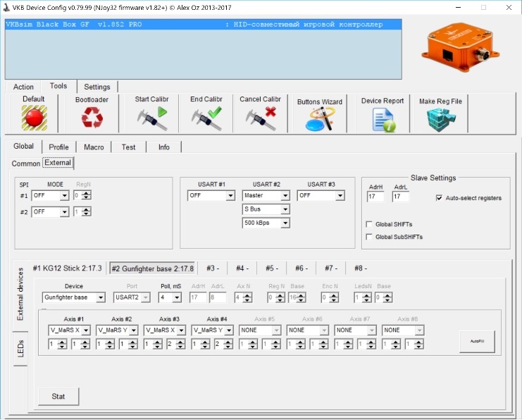Select the #1 KG12 Stick device tab
This screenshot has width=522, height=420.
click(x=67, y=268)
